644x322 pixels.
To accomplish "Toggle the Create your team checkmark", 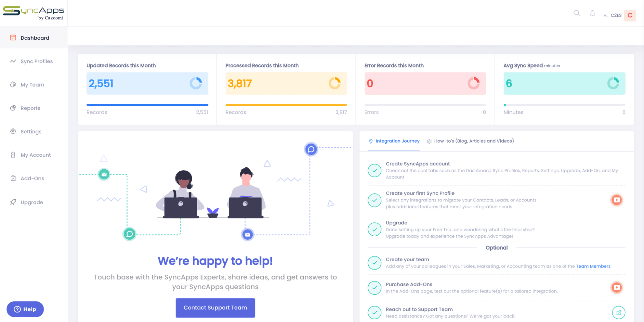I will point(374,263).
